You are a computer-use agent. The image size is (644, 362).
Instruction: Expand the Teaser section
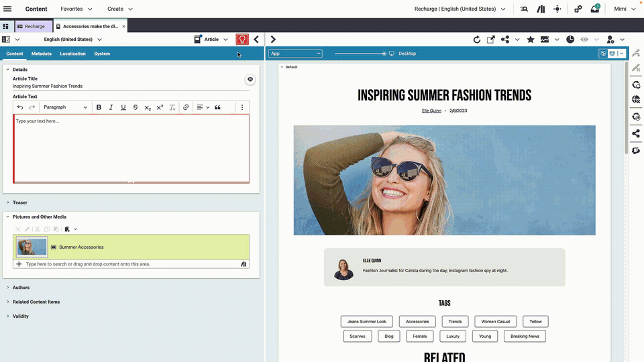[x=8, y=202]
